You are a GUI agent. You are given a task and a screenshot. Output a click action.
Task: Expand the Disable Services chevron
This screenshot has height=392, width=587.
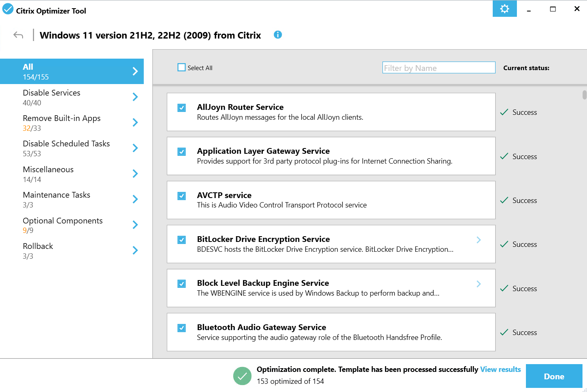coord(135,97)
